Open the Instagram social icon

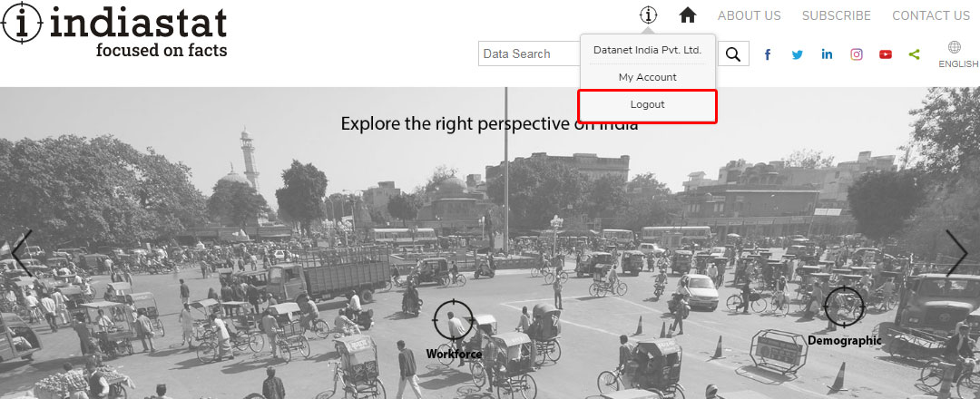click(x=856, y=54)
